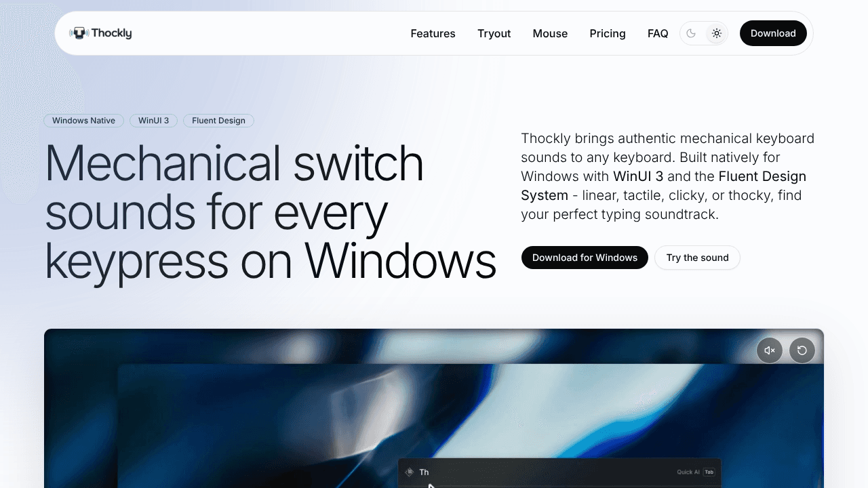
Task: Restart the demo video with replay icon
Action: pyautogui.click(x=802, y=350)
